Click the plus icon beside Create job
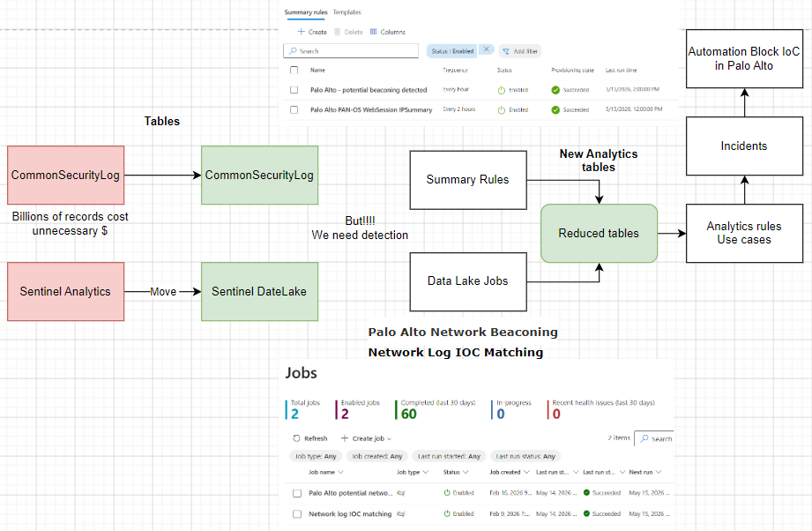The image size is (812, 531). (x=345, y=438)
